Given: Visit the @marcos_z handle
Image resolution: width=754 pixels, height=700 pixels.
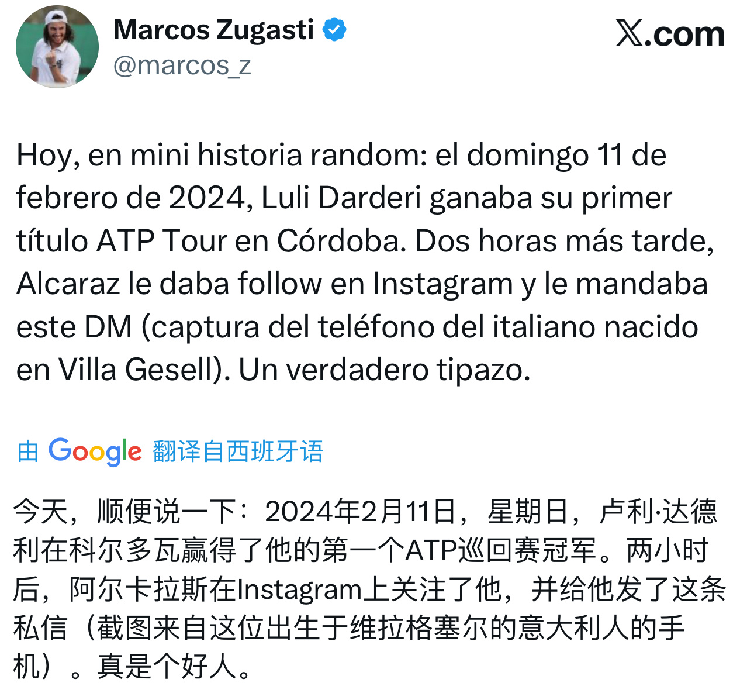Looking at the screenshot, I should (x=182, y=65).
